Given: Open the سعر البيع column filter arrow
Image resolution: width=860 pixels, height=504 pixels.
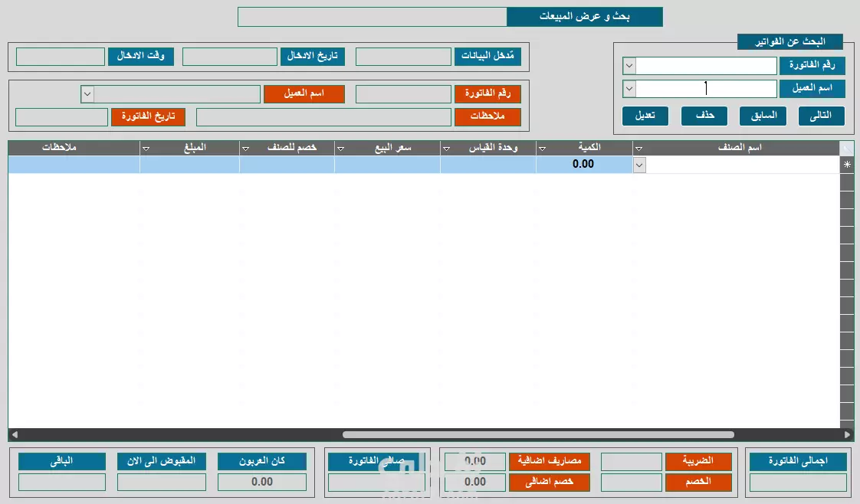Looking at the screenshot, I should click(340, 149).
